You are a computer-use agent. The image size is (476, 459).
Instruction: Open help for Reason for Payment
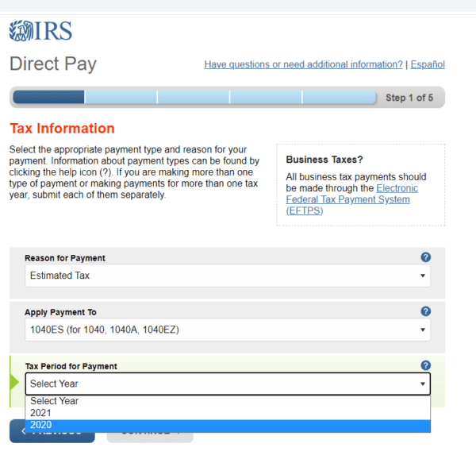click(425, 257)
